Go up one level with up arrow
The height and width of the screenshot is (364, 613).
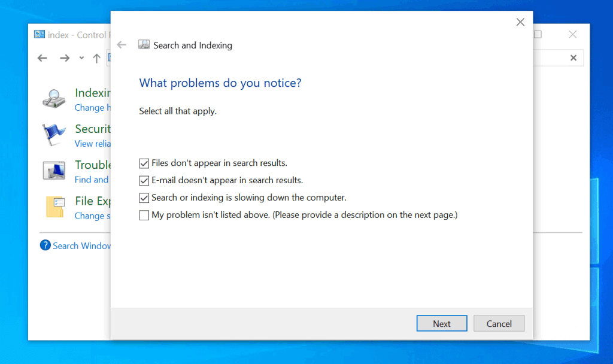click(96, 58)
